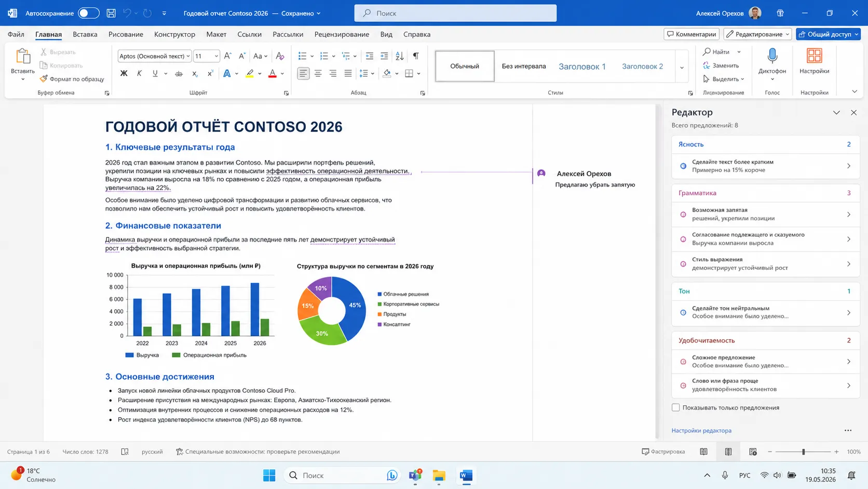Switch to the Макет tab
868x489 pixels.
click(216, 34)
